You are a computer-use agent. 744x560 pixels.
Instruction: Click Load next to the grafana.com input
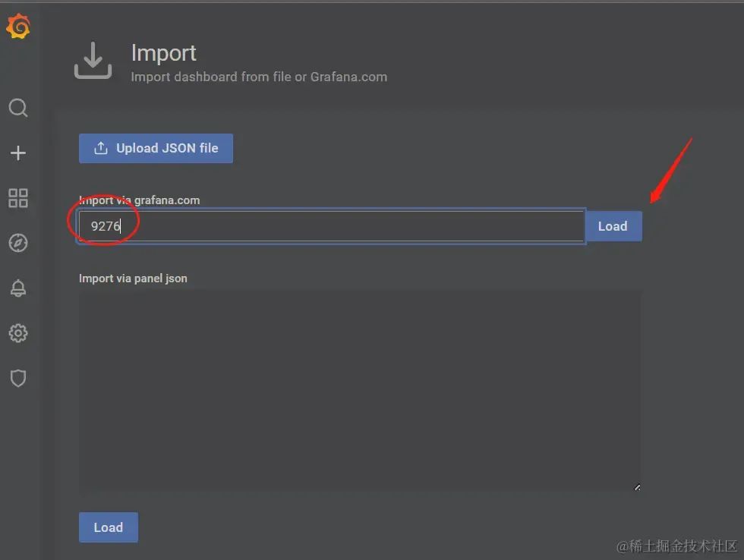(x=613, y=226)
